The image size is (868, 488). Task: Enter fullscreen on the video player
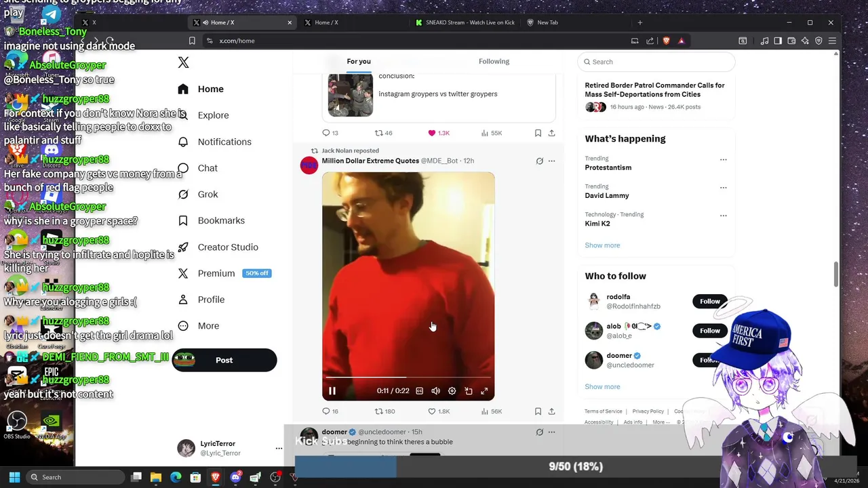[x=484, y=391]
